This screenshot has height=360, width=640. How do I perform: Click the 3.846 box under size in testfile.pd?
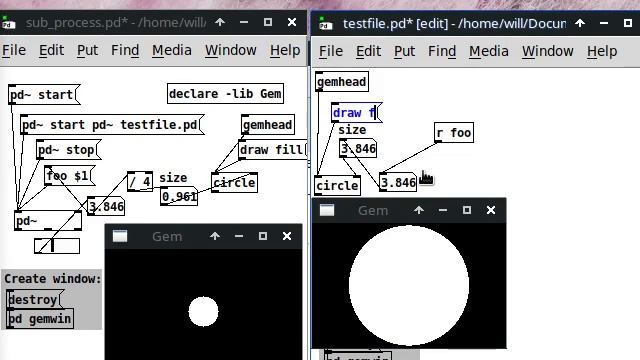(358, 149)
